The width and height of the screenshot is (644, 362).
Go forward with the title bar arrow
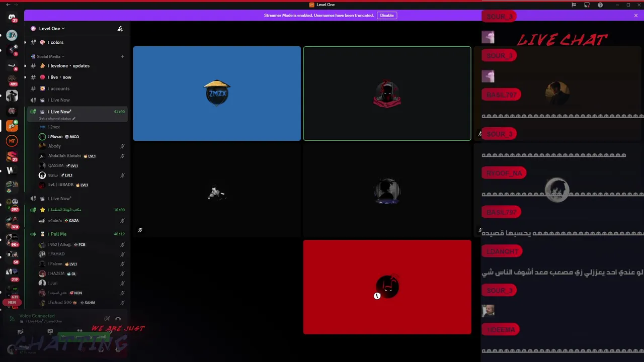click(16, 5)
